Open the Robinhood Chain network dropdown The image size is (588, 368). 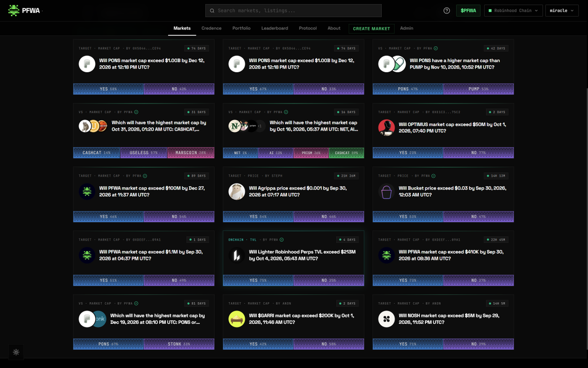513,10
